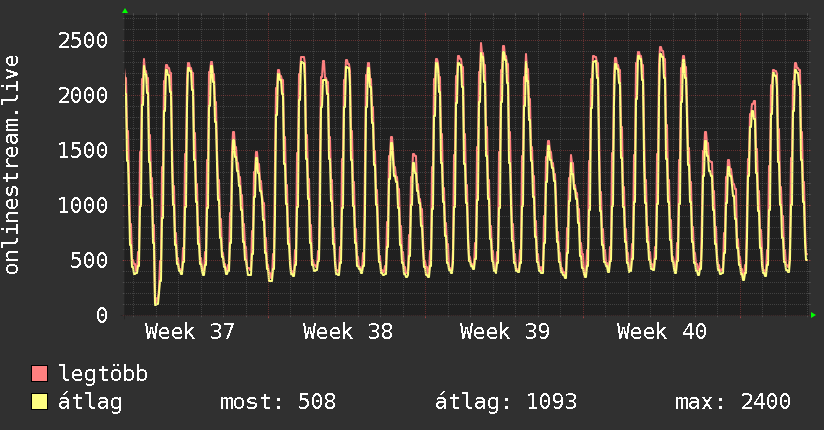The image size is (824, 430).
Task: Click the 500 y-axis label
Action: pos(89,260)
